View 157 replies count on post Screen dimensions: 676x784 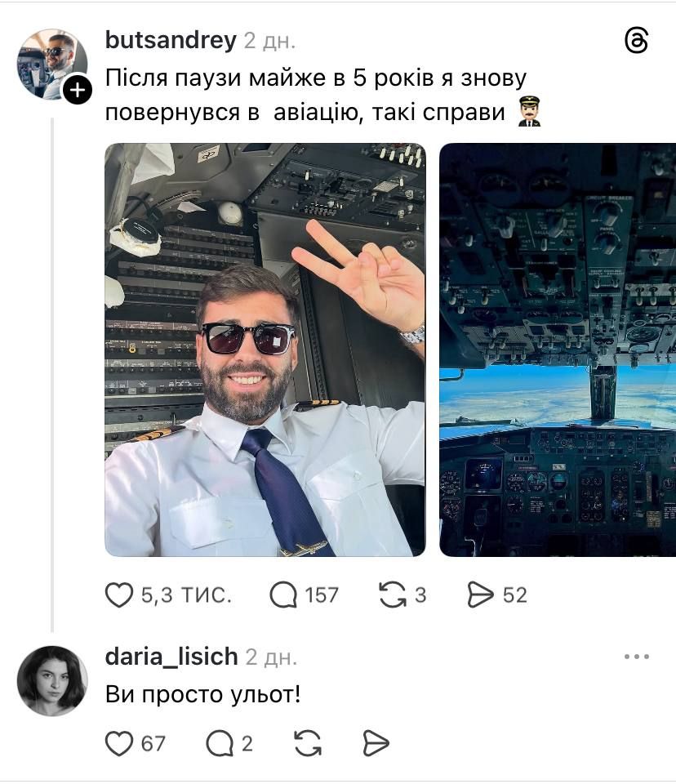pyautogui.click(x=322, y=595)
